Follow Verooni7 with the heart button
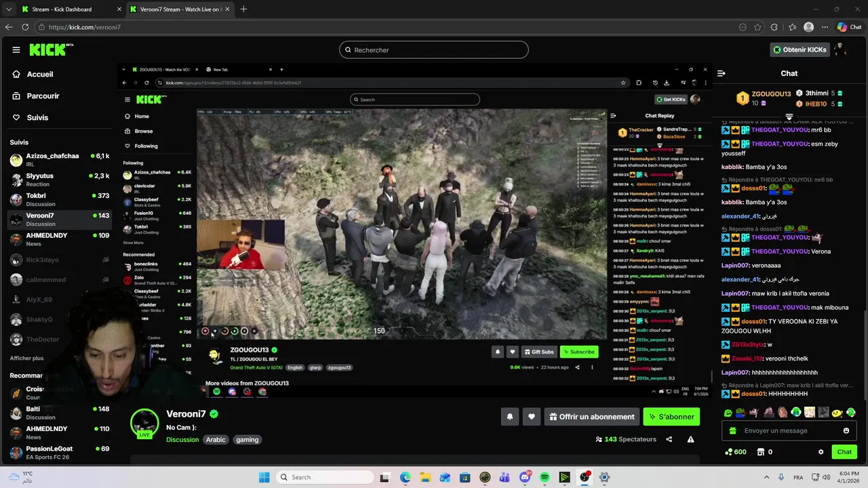 pos(532,417)
